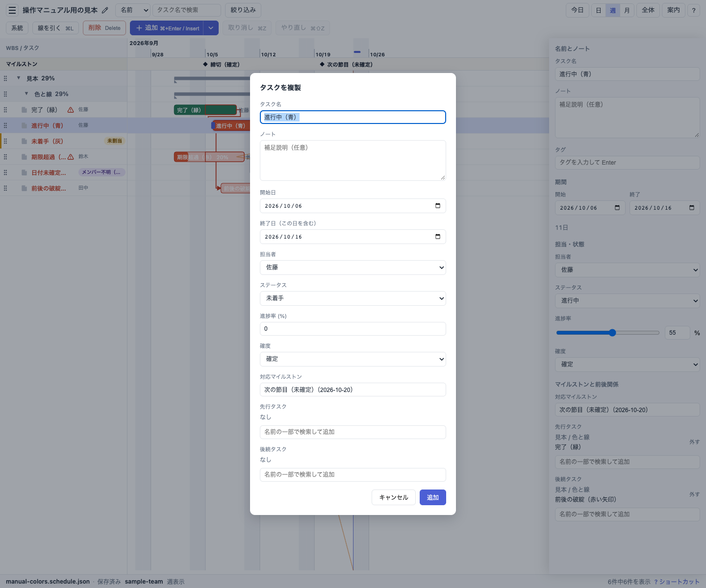The image size is (706, 588).
Task: Click the 先行タスク search field in the dialog
Action: (x=353, y=432)
